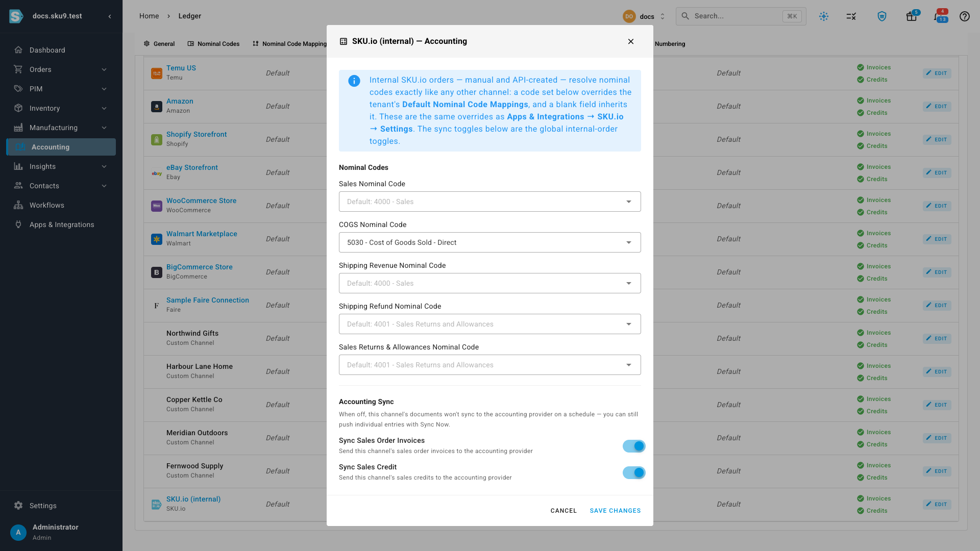Switch to the Nominal Codes tab
The height and width of the screenshot is (551, 980).
click(x=213, y=44)
